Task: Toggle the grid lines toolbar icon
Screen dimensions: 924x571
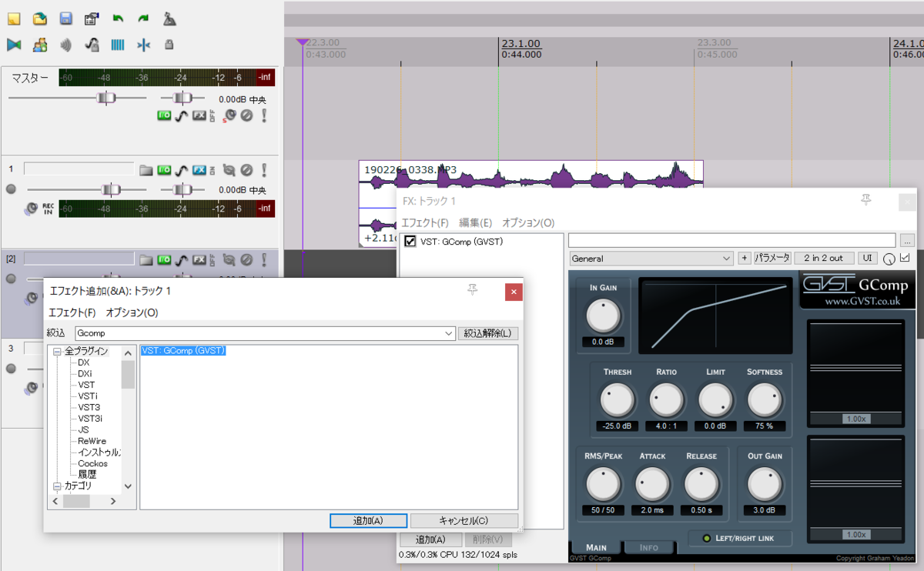Action: 118,45
